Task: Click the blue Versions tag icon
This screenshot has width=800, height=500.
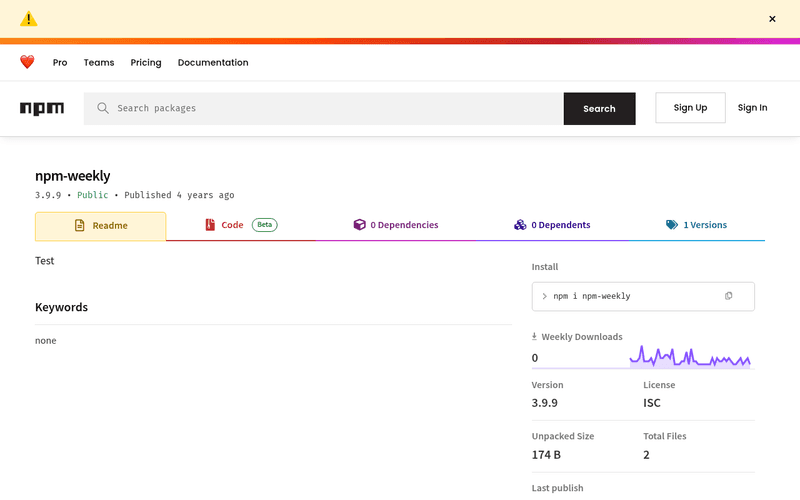Action: [672, 224]
